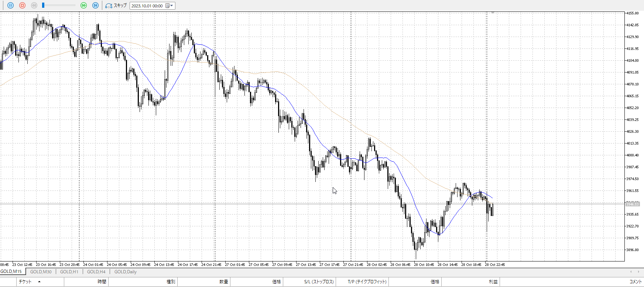Click the current price label 3946.53
Image resolution: width=644 pixels, height=287 pixels.
pos(632,204)
